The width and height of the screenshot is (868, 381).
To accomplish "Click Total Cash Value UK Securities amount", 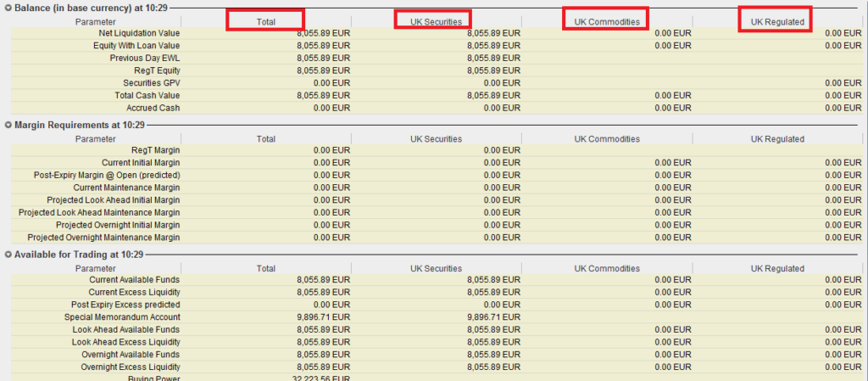I will coord(494,95).
